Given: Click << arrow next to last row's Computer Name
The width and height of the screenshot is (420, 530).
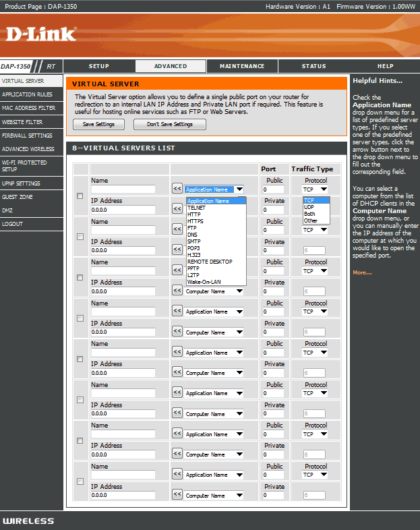Looking at the screenshot, I should point(177,494).
